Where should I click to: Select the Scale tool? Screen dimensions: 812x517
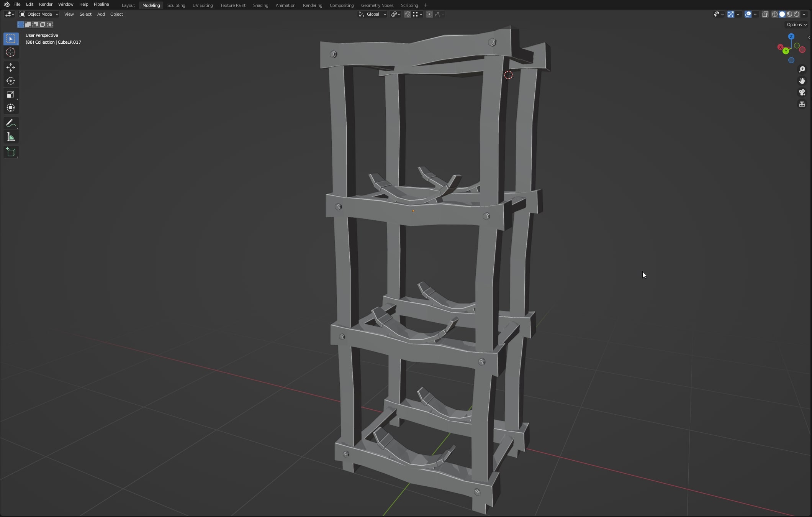tap(11, 94)
